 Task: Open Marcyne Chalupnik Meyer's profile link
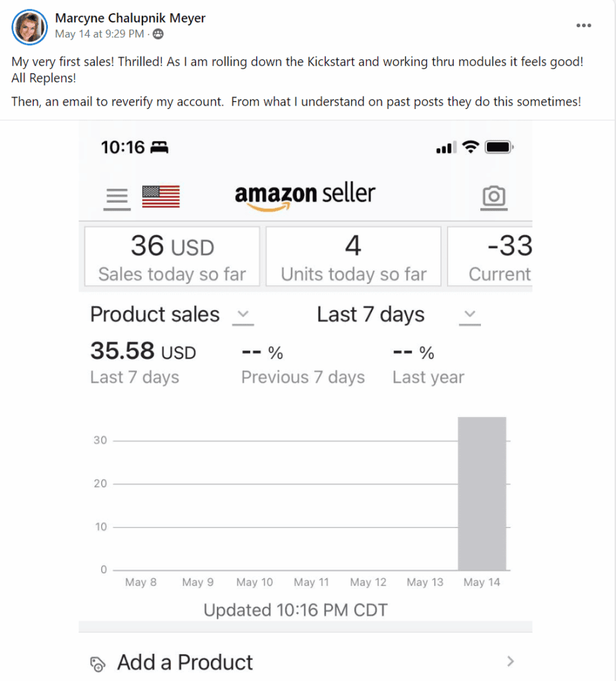point(130,18)
